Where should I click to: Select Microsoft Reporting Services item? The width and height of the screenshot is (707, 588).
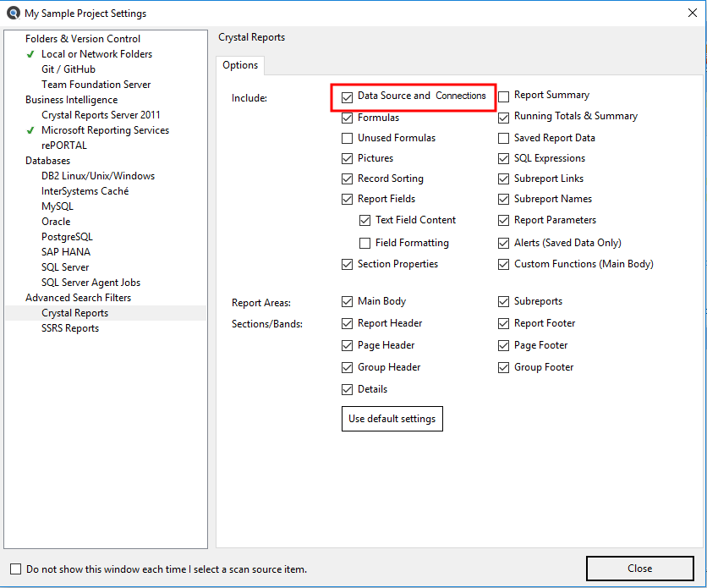click(x=106, y=130)
